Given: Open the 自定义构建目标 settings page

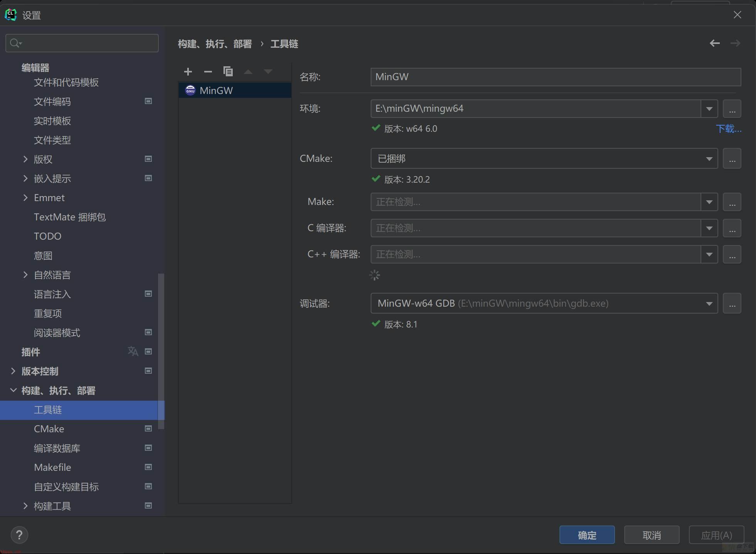Looking at the screenshot, I should (66, 487).
